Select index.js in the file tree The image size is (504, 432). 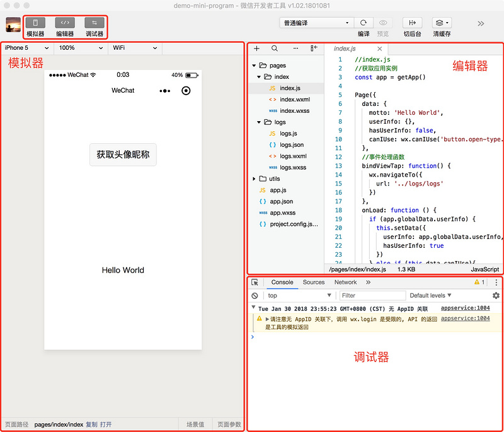287,88
